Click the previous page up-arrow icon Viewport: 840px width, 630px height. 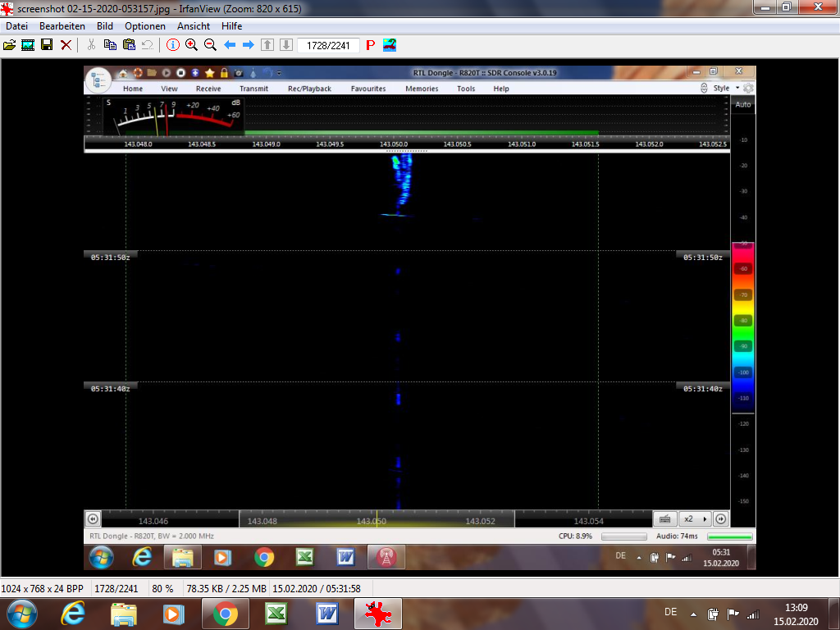[x=267, y=45]
